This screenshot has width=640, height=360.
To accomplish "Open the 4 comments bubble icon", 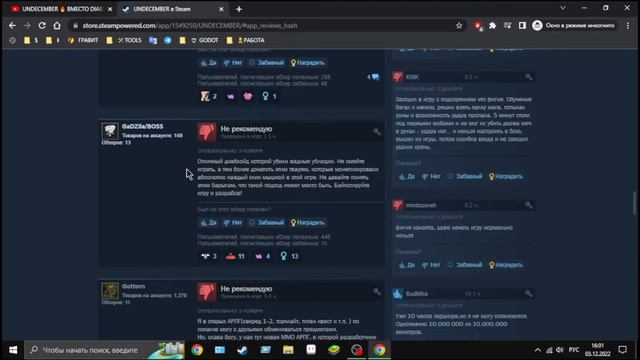I will [x=373, y=77].
